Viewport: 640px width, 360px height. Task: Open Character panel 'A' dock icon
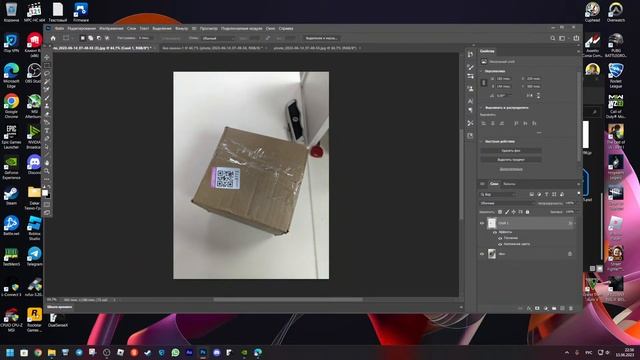470,101
